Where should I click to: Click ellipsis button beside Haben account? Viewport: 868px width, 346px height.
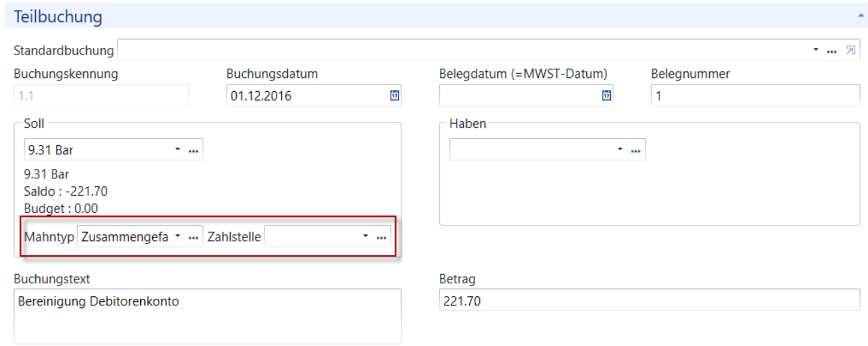pos(636,150)
